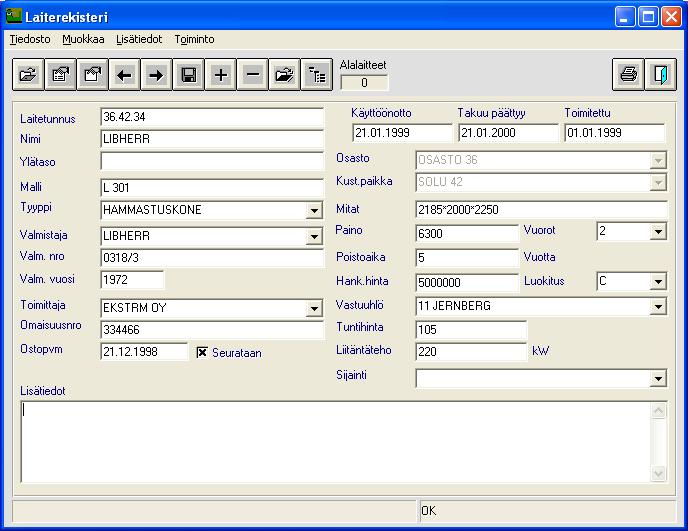This screenshot has width=688, height=531.
Task: Click the Lisätiedot scrollbar down arrow
Action: [658, 473]
